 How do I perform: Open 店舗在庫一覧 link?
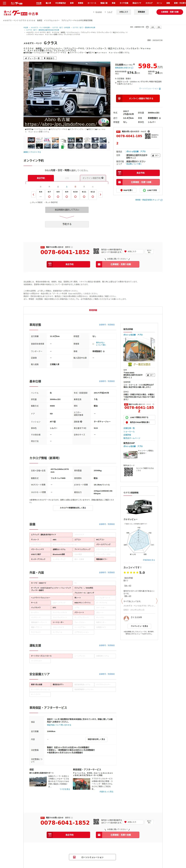click(x=129, y=428)
